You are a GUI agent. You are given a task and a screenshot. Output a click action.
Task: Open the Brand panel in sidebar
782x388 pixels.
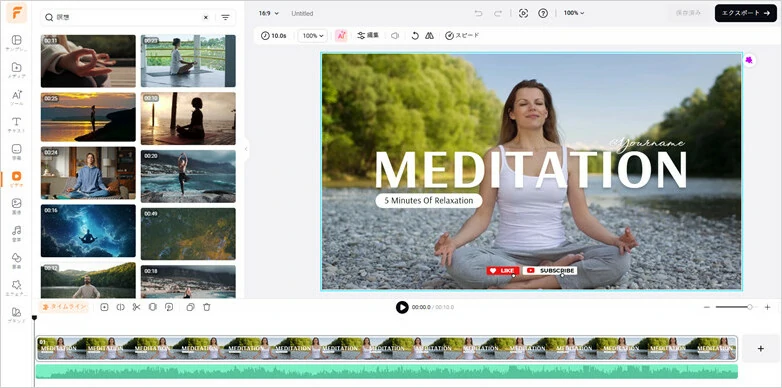click(16, 315)
